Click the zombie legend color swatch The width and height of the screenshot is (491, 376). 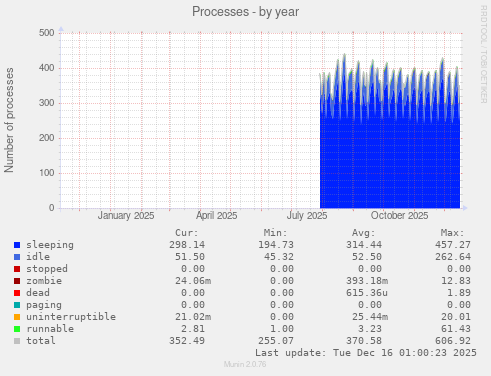pos(17,281)
